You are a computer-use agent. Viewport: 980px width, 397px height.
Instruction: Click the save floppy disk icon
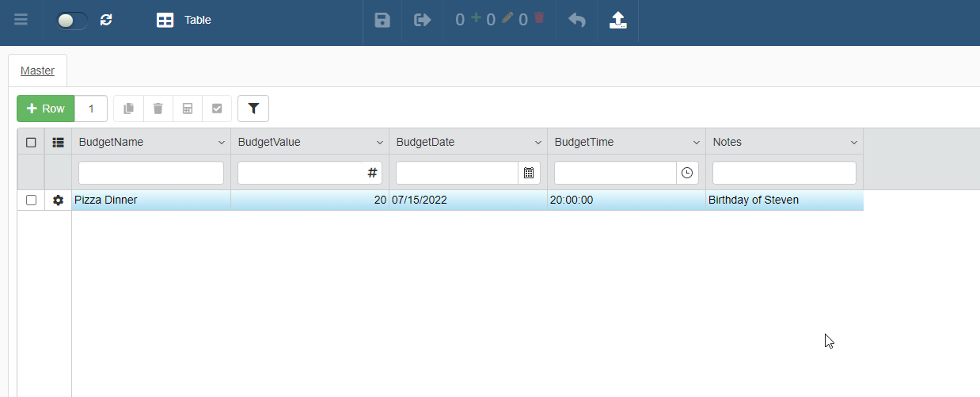[382, 20]
